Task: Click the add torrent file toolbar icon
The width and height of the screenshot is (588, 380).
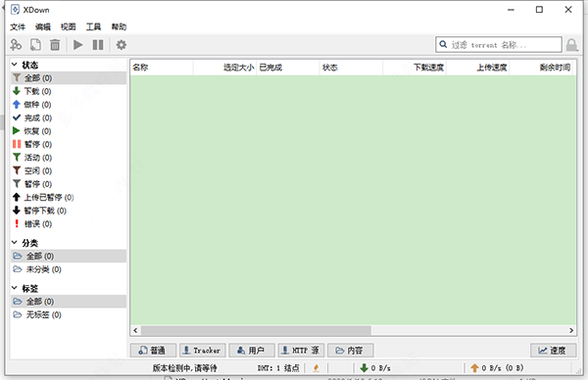Action: click(x=35, y=45)
